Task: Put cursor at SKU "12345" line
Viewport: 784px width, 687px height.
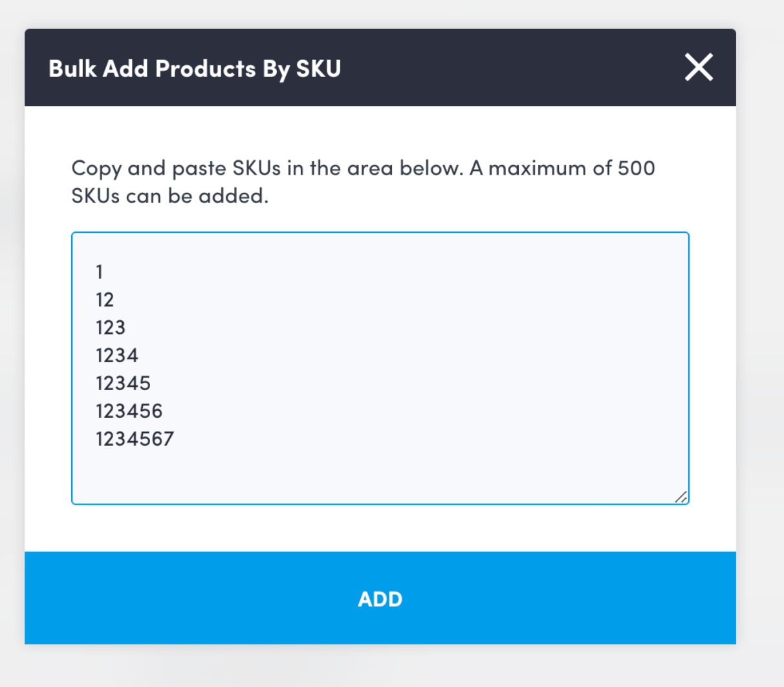Action: pyautogui.click(x=123, y=383)
